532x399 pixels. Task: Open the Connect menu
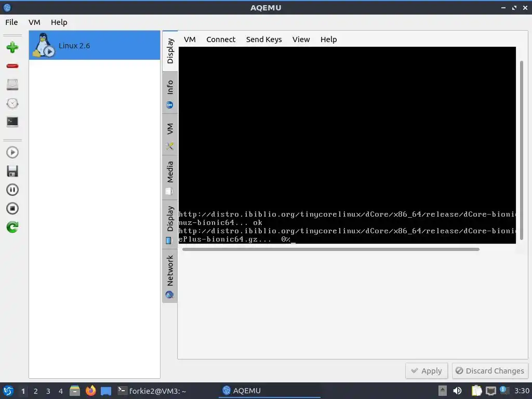(221, 39)
